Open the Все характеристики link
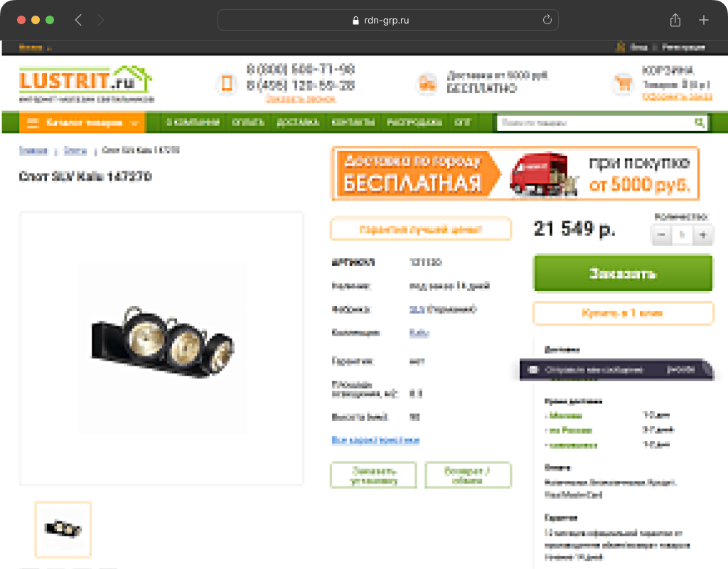 pyautogui.click(x=375, y=440)
